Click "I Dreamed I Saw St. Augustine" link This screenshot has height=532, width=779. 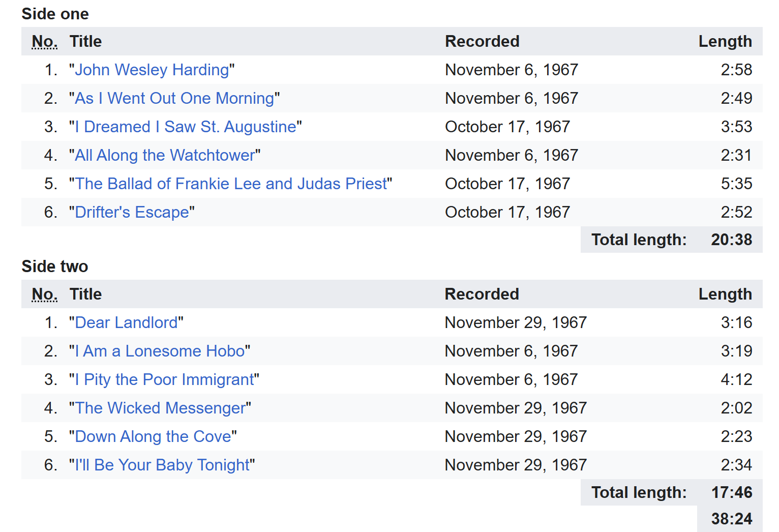[x=186, y=127]
